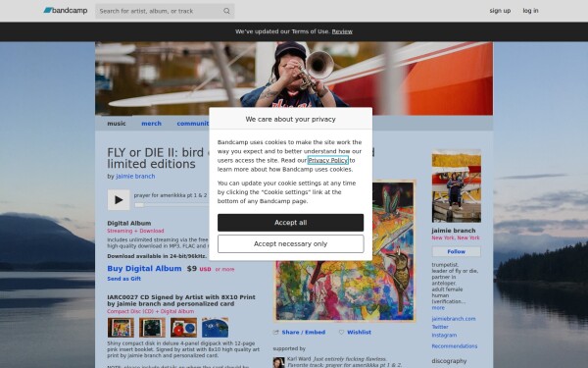Click the Wishlist heart icon
This screenshot has height=368, width=588.
tap(341, 333)
